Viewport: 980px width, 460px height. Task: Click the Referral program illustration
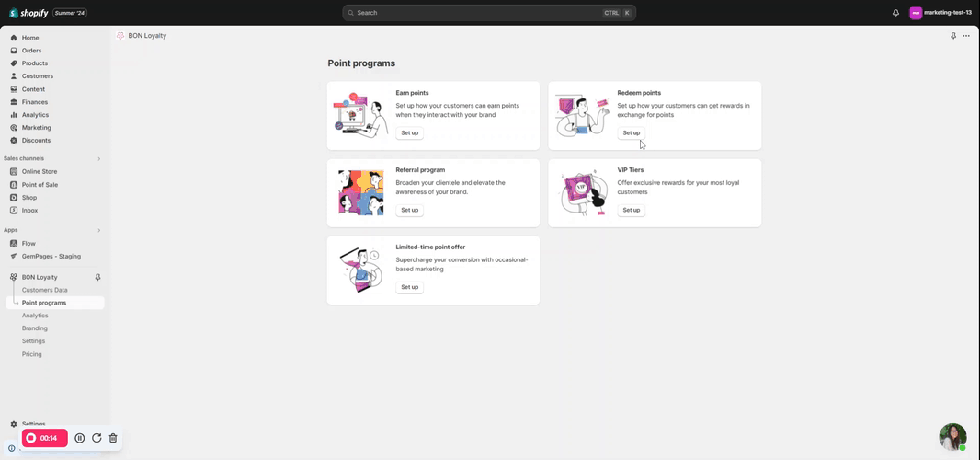pos(360,193)
